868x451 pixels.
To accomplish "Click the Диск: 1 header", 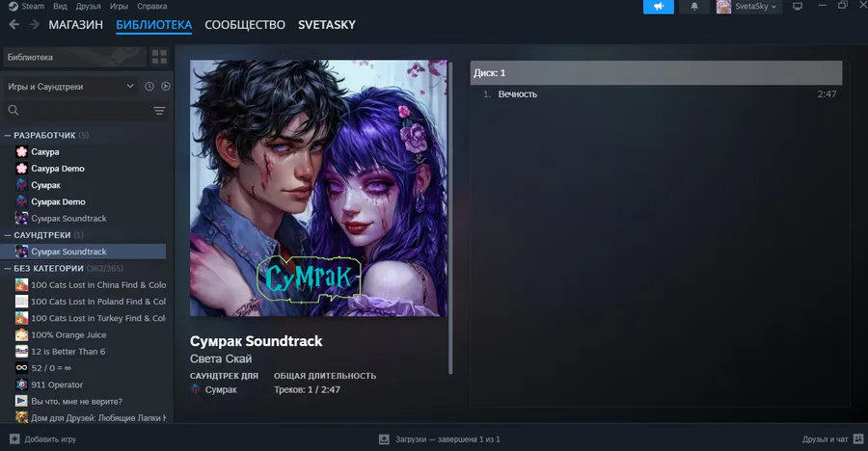I will pos(656,72).
